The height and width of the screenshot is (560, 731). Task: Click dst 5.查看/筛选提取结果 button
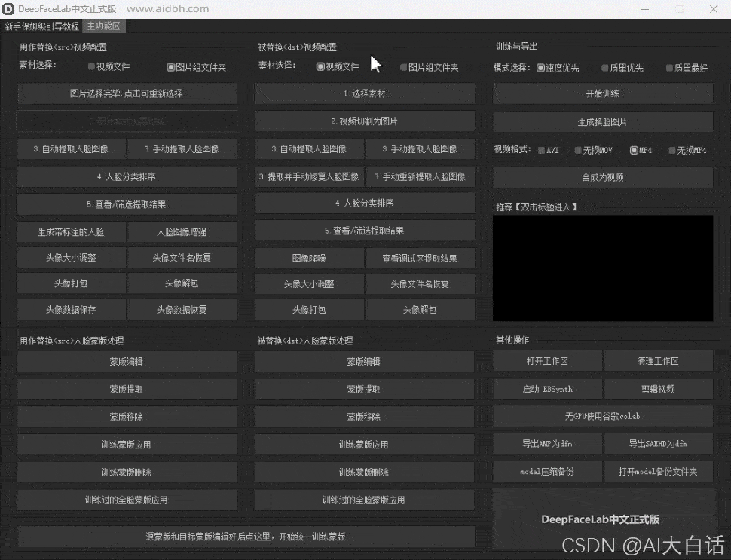click(365, 231)
